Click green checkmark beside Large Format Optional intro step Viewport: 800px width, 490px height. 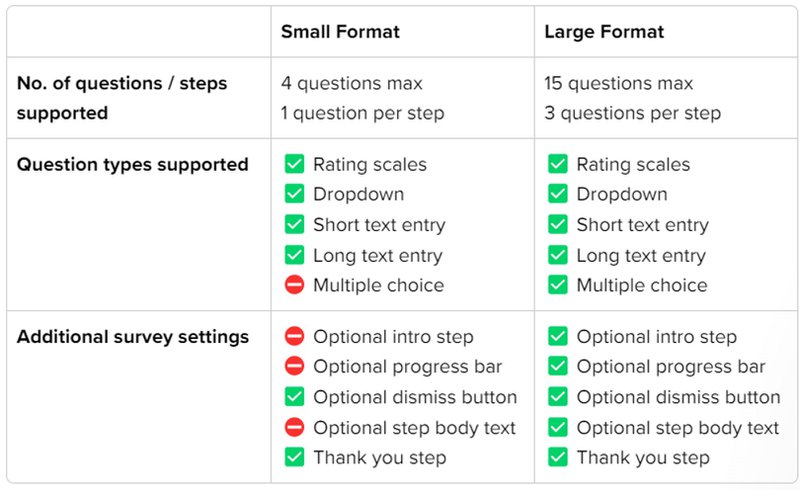558,337
